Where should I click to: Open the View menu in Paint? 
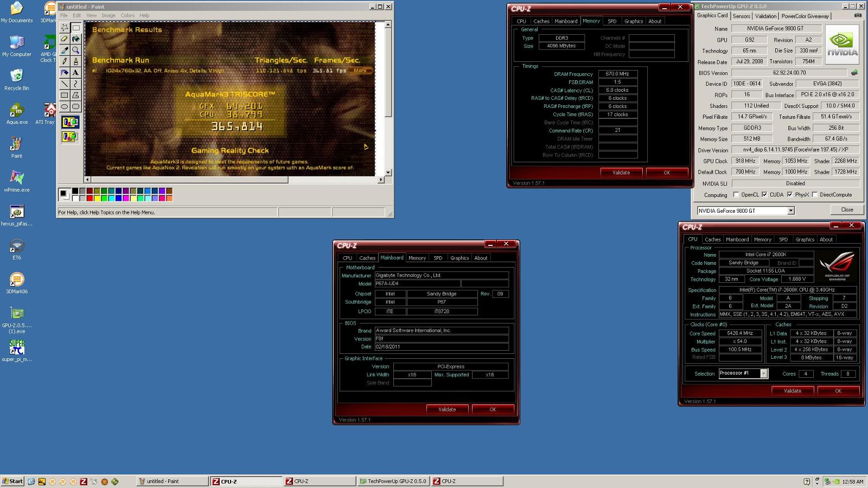pyautogui.click(x=92, y=16)
